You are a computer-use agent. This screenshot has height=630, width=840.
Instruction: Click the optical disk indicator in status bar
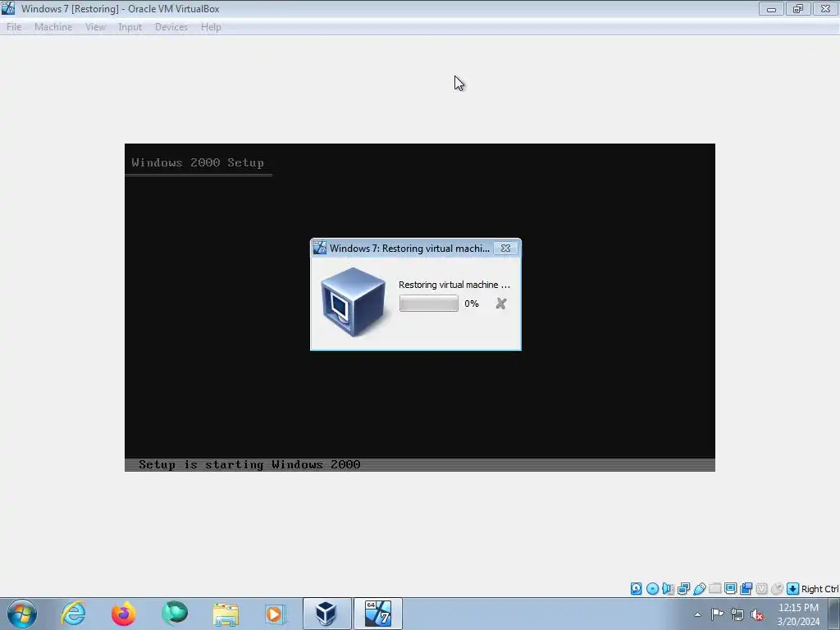(x=652, y=589)
